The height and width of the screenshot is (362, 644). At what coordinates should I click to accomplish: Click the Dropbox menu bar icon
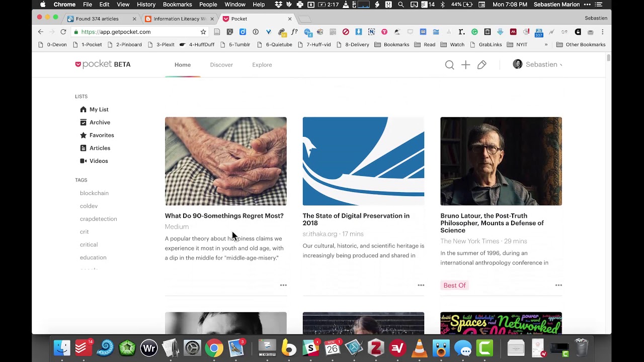[279, 5]
